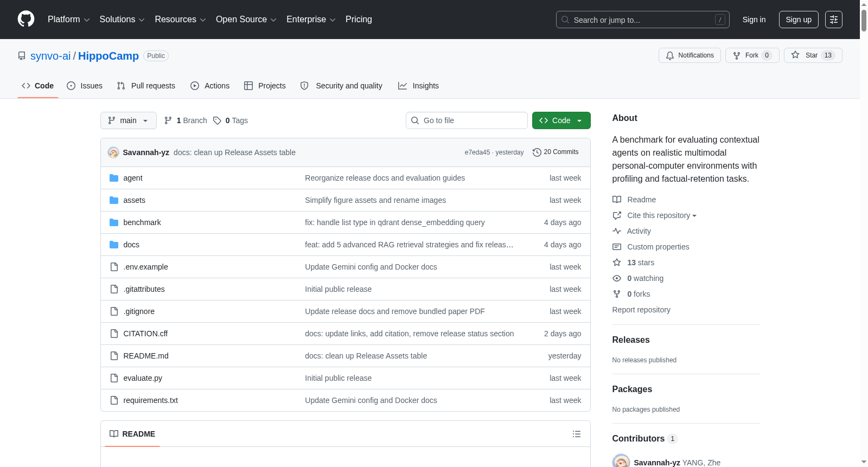The height and width of the screenshot is (467, 868).
Task: Switch to the Pull requests tab
Action: 146,86
